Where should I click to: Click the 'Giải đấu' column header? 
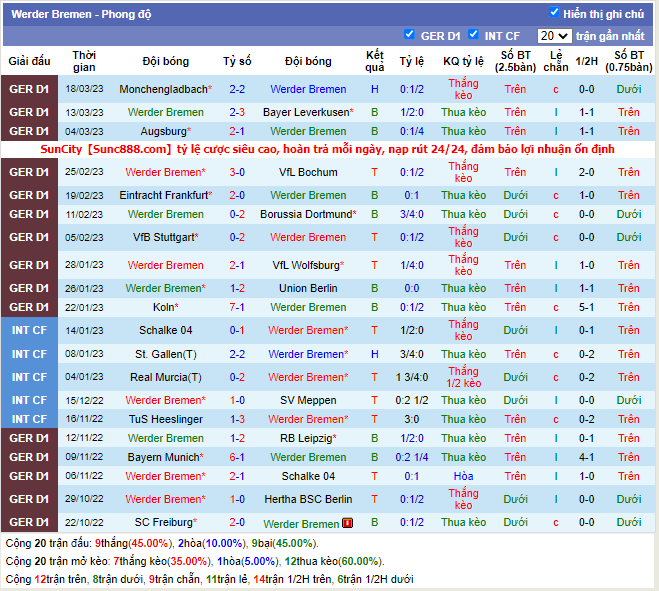pyautogui.click(x=29, y=61)
